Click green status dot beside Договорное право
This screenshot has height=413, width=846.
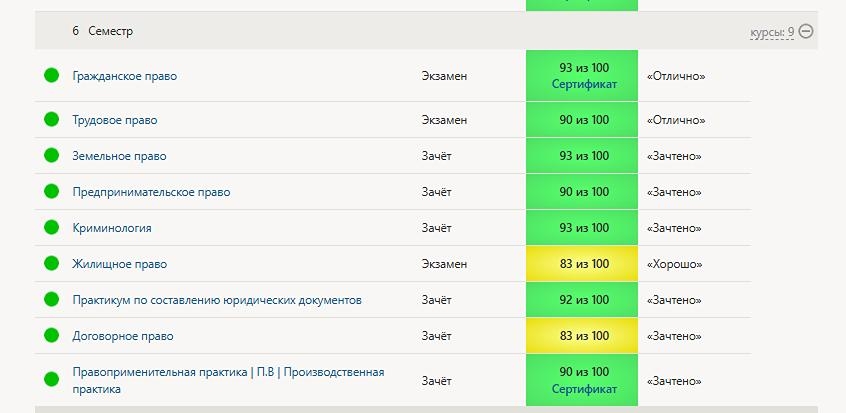point(52,336)
